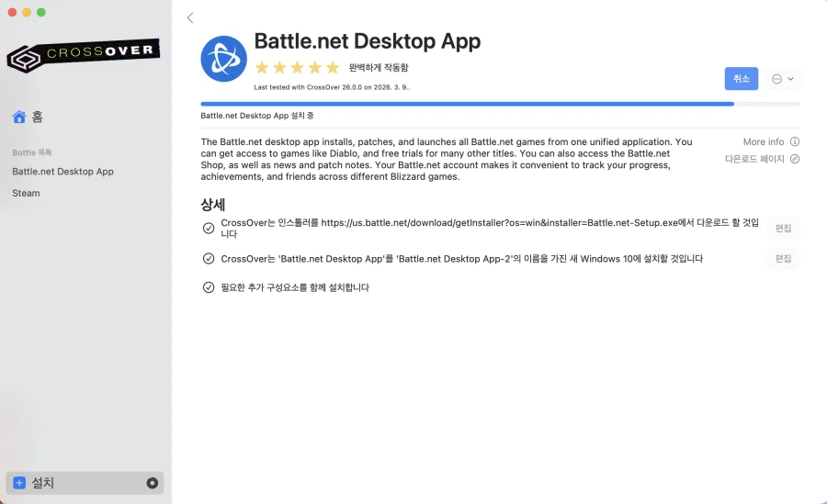Click the checkmark icon of 필요한 추가 구성요소 row

pos(209,287)
